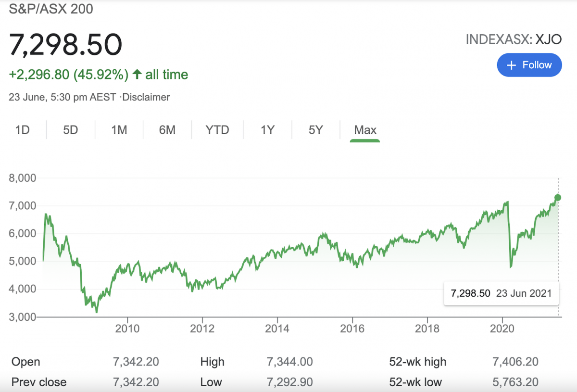Click the Low value 7,292.90
The width and height of the screenshot is (577, 392).
290,382
